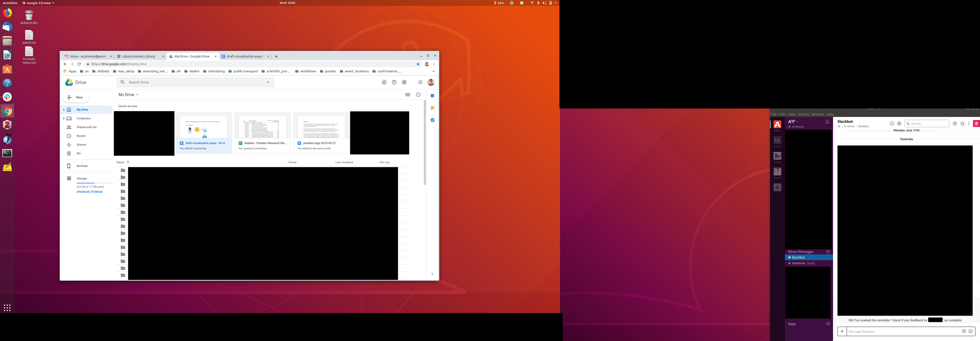Bookmark current page in Chrome
This screenshot has width=980, height=341.
[418, 64]
